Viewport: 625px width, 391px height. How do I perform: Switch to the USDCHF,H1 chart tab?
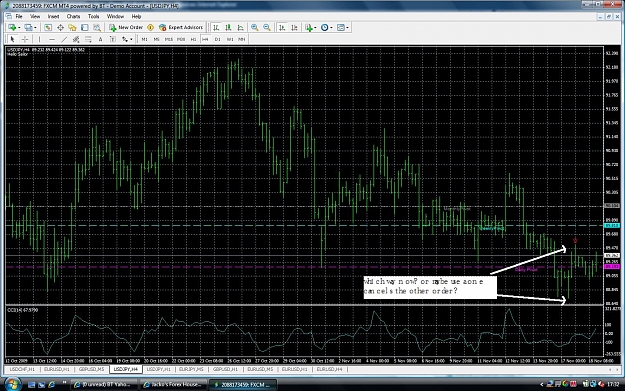[22, 369]
